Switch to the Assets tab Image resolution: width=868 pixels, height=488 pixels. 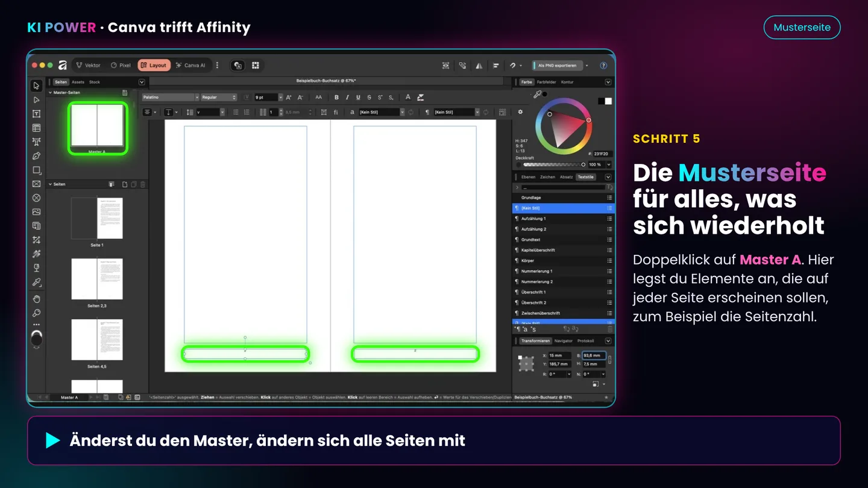78,82
